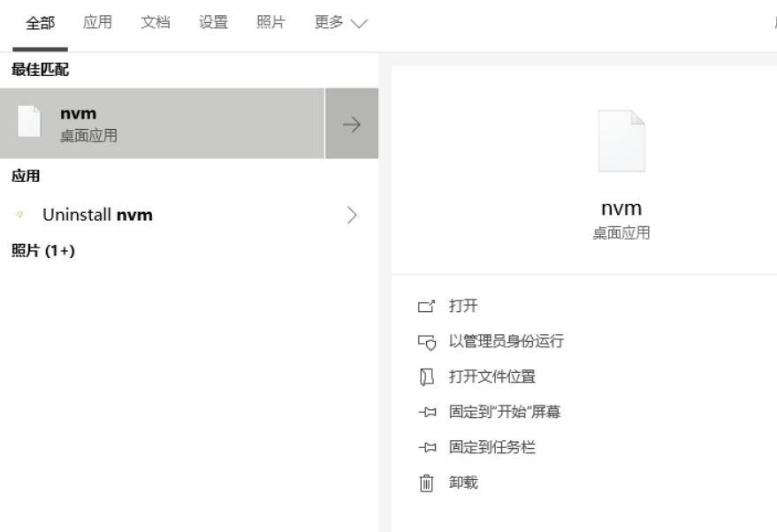The image size is (777, 532).
Task: Switch to the 应用 filter tab
Action: [x=97, y=23]
